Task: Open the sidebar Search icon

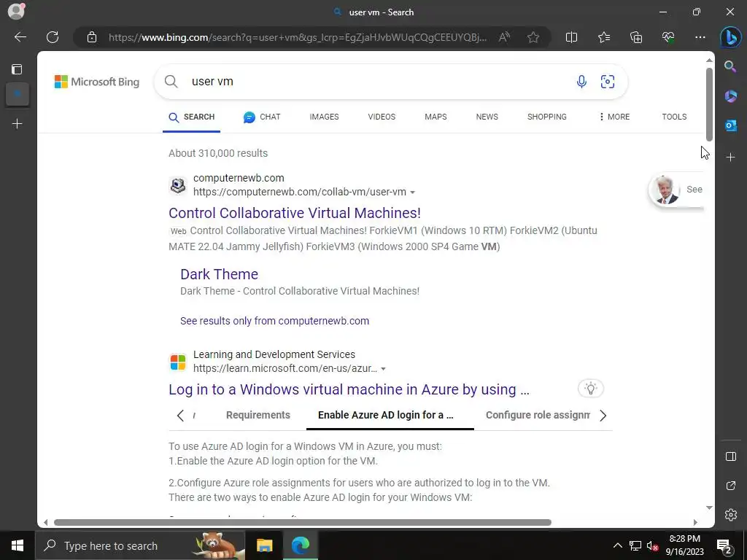Action: [730, 66]
